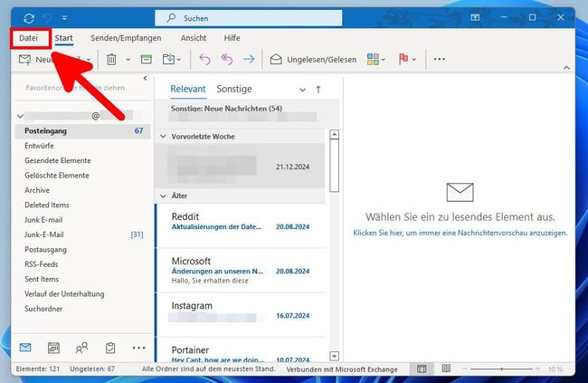Toggle Ungelesen/Gelesen read status

(313, 60)
